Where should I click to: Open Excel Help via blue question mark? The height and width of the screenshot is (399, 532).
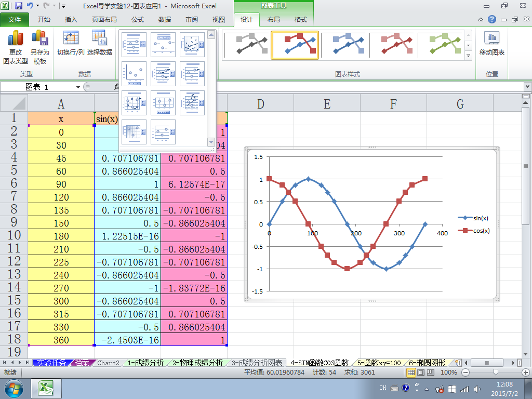coord(492,19)
